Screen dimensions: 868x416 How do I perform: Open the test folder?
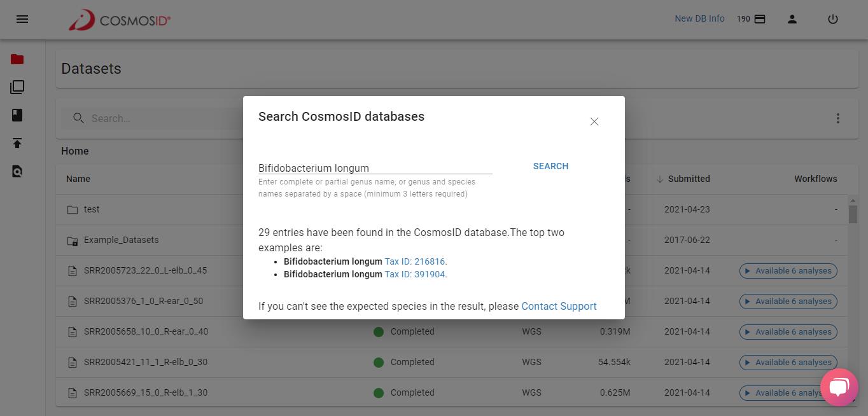92,209
